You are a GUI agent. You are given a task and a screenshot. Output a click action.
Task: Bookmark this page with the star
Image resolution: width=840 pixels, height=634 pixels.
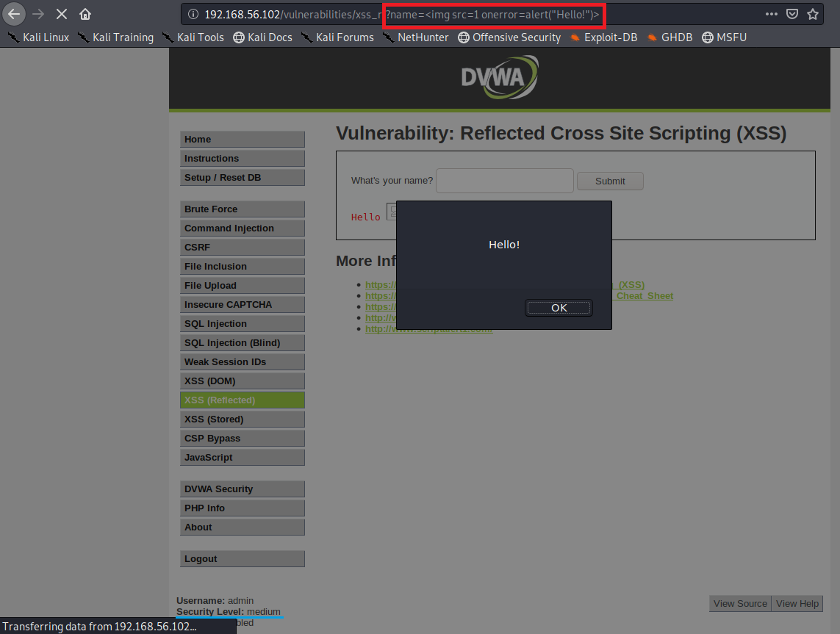tap(813, 14)
